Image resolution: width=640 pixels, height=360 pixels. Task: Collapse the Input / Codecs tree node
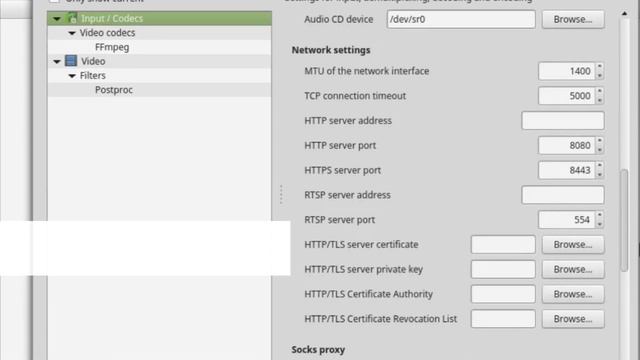coord(57,19)
